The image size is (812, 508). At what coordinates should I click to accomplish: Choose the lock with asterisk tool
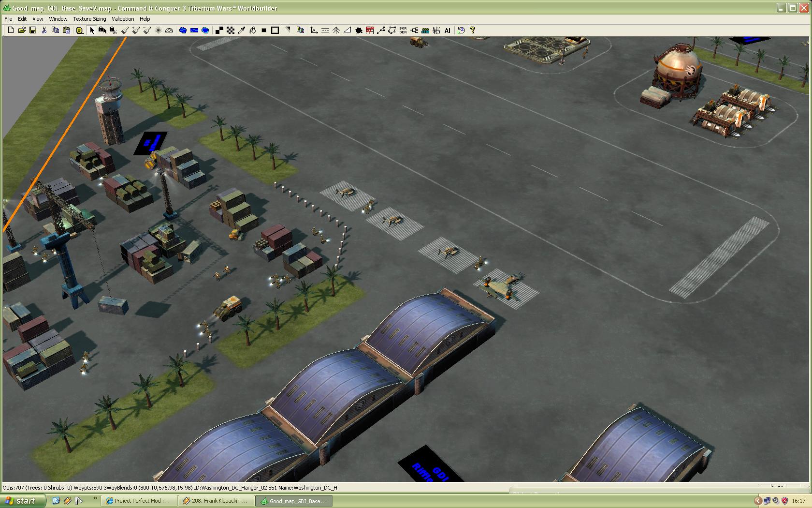click(x=113, y=30)
